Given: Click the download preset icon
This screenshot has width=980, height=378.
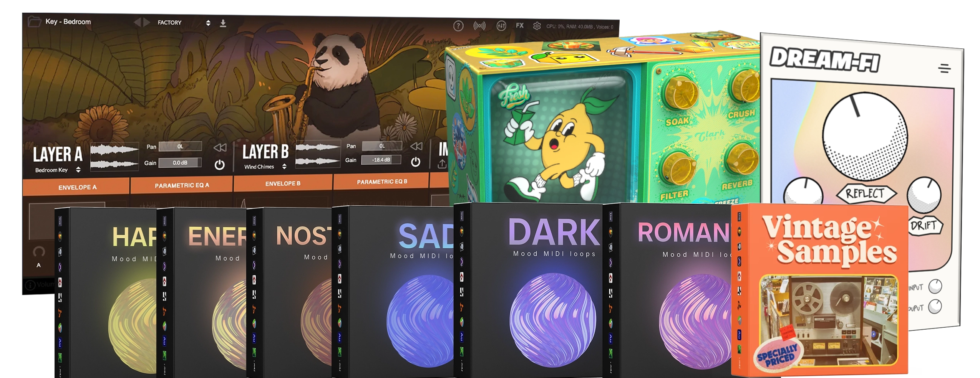Looking at the screenshot, I should 223,23.
